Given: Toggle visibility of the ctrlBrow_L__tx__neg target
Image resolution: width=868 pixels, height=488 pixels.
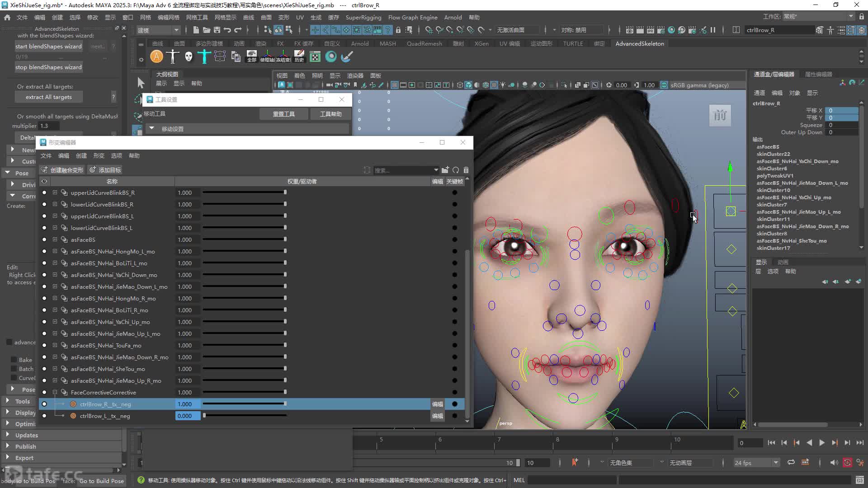Looking at the screenshot, I should 44,416.
